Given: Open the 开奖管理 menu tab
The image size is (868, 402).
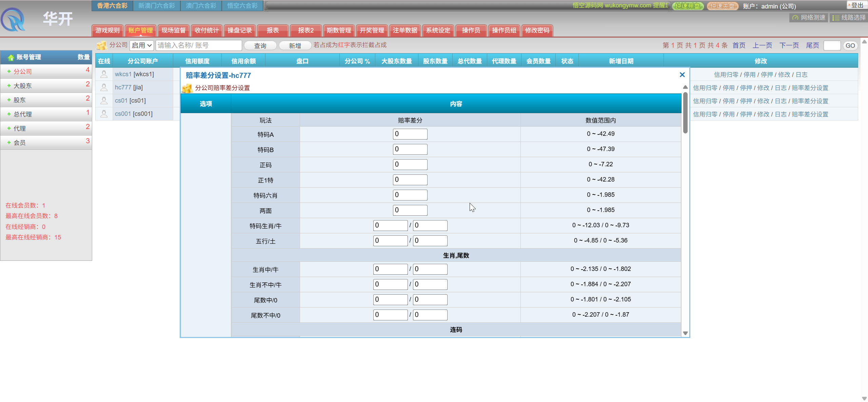Looking at the screenshot, I should pos(372,30).
